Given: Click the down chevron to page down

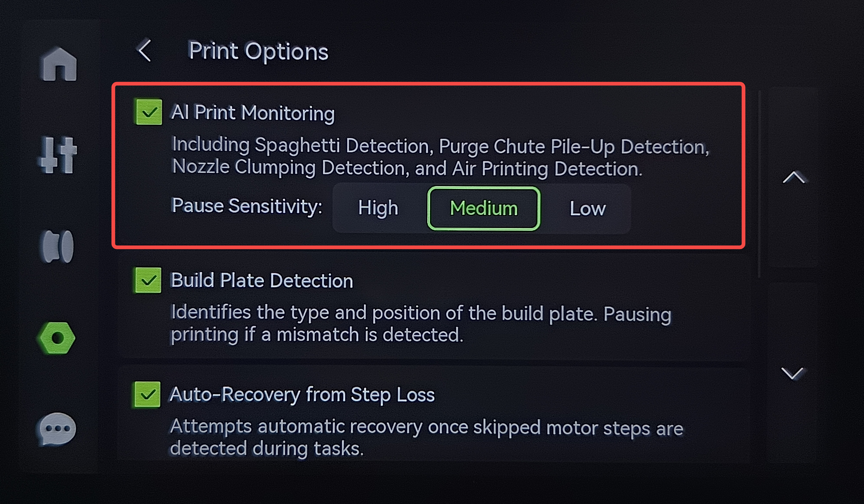Looking at the screenshot, I should [x=792, y=373].
